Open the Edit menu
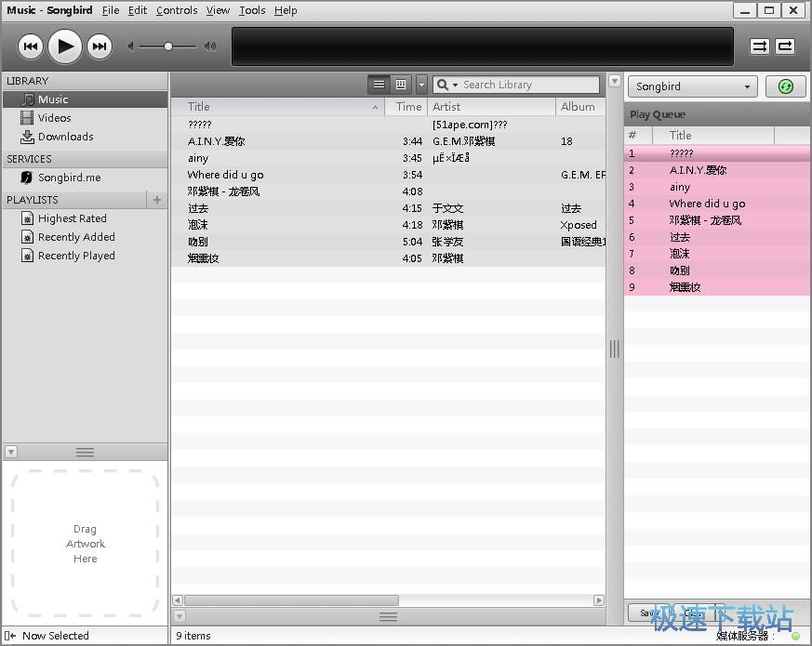Image resolution: width=812 pixels, height=646 pixels. tap(138, 10)
